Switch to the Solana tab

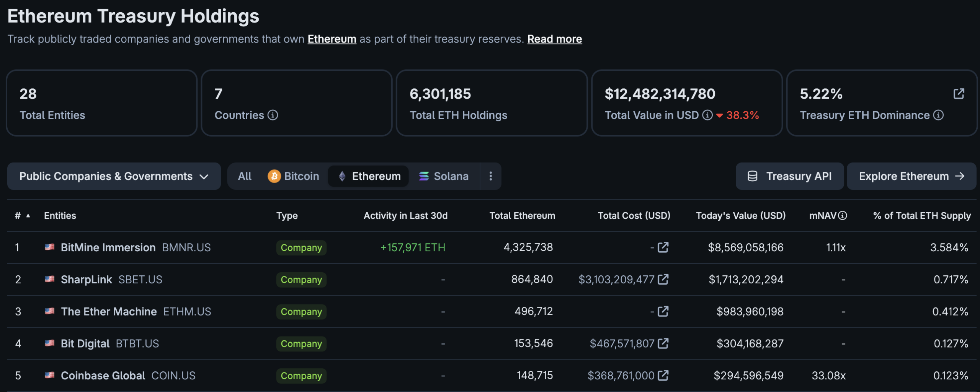pyautogui.click(x=444, y=176)
